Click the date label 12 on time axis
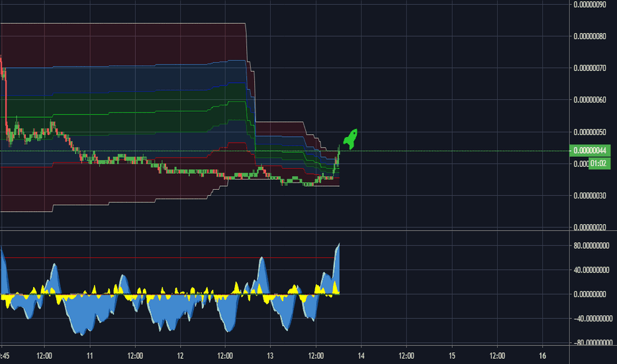Viewport: 617px width, 364px height. (180, 356)
